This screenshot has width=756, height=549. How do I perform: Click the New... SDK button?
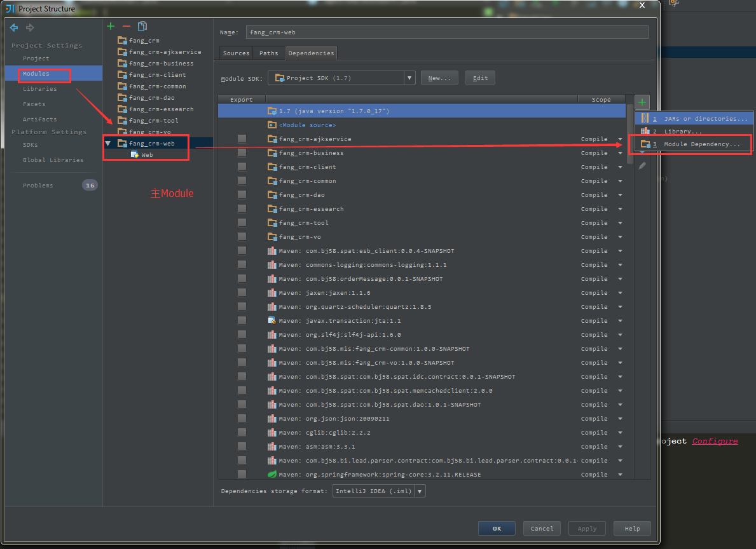coord(439,78)
